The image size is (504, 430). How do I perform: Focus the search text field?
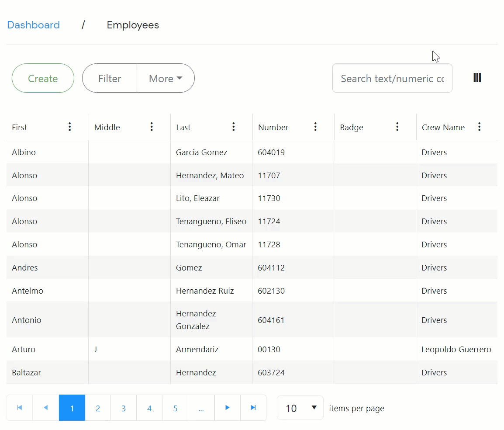[x=392, y=78]
